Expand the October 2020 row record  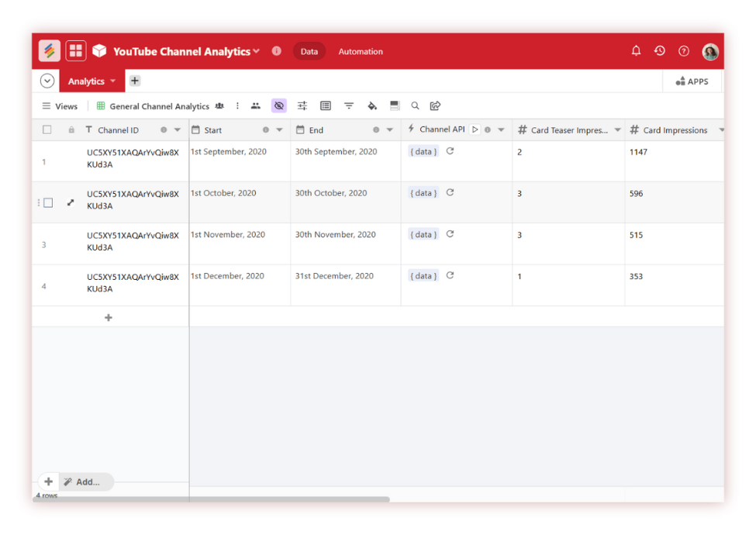(71, 202)
